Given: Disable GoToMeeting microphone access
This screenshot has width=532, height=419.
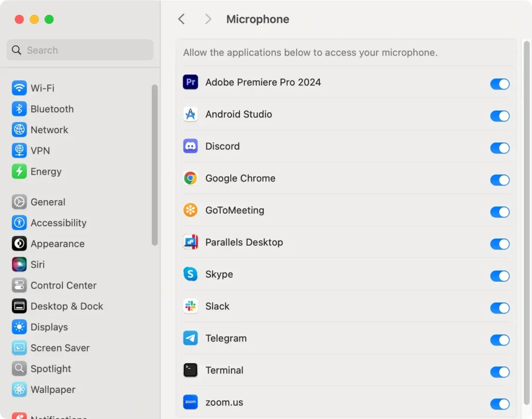Looking at the screenshot, I should [500, 212].
